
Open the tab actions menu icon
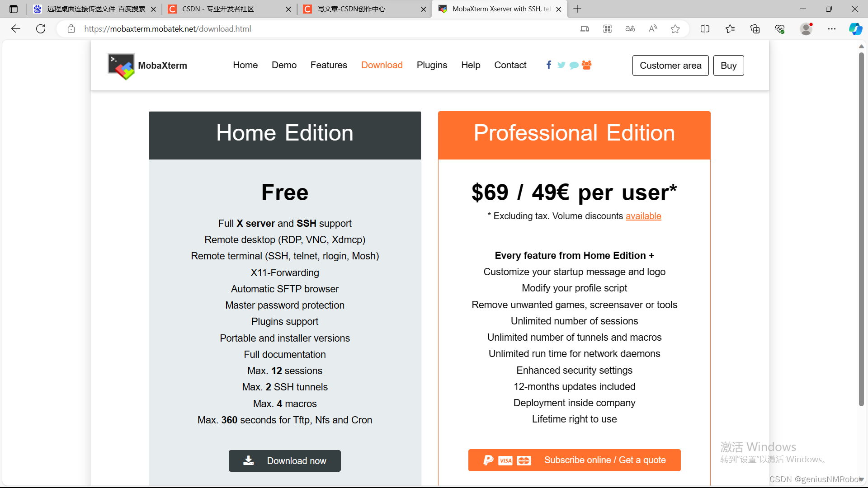(14, 9)
